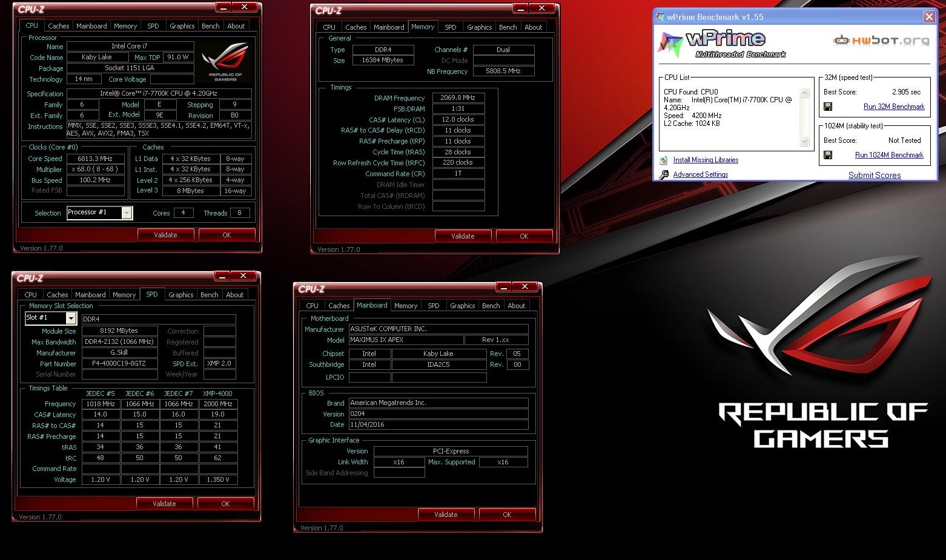
Task: Select SPD tab in CPU-Z Memory window
Action: click(451, 27)
